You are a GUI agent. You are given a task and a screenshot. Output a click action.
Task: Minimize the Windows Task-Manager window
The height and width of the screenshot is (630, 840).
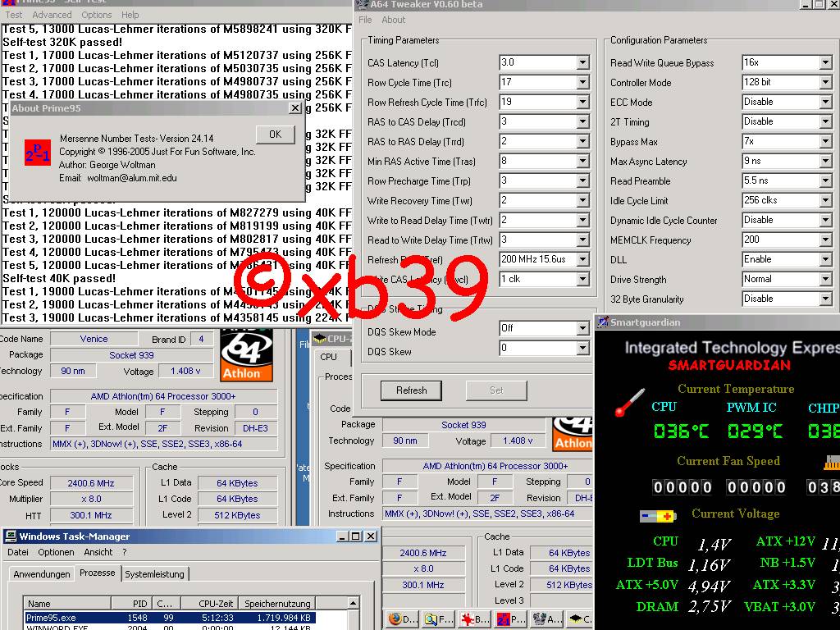tap(342, 536)
